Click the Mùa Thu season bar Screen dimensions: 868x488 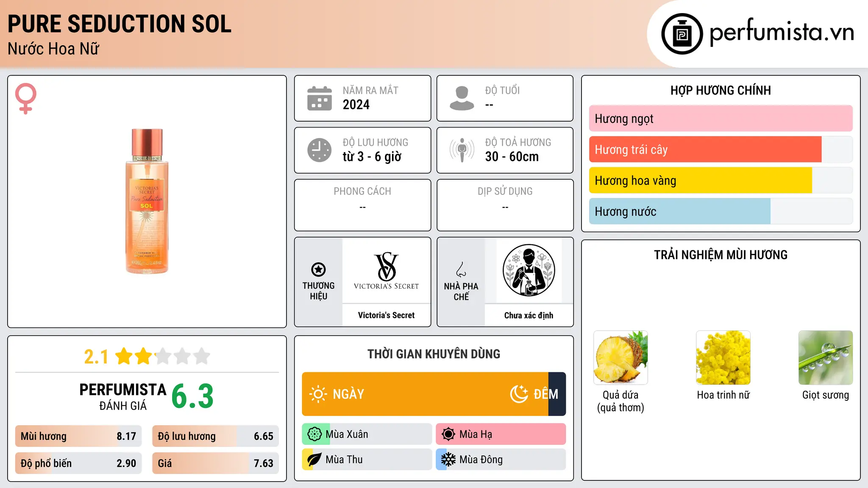(367, 460)
